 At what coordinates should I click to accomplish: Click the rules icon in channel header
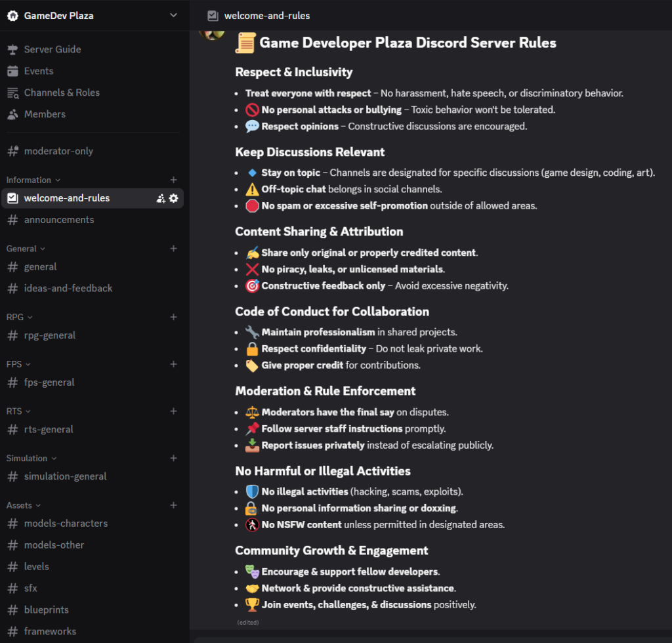click(x=213, y=16)
